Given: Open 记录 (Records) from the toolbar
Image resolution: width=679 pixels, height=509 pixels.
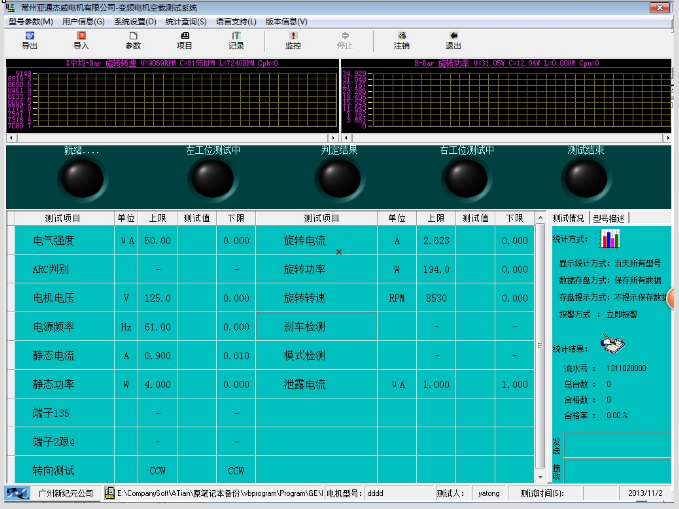Looking at the screenshot, I should [236, 40].
